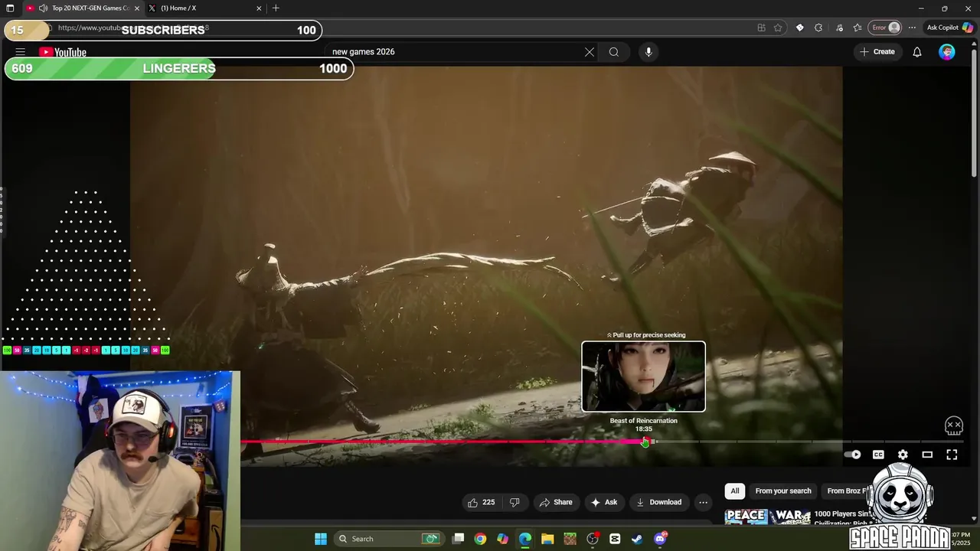This screenshot has height=551, width=980.
Task: Add this page to favorites star
Action: pos(778,28)
